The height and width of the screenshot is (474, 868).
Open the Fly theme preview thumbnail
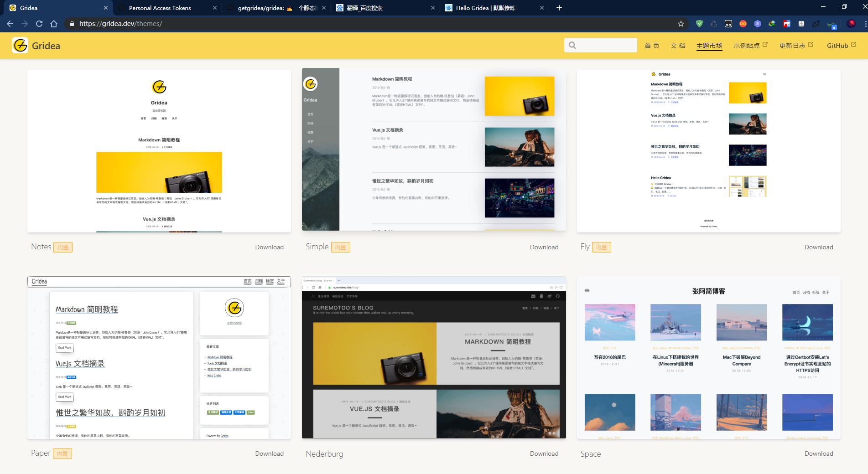click(708, 151)
